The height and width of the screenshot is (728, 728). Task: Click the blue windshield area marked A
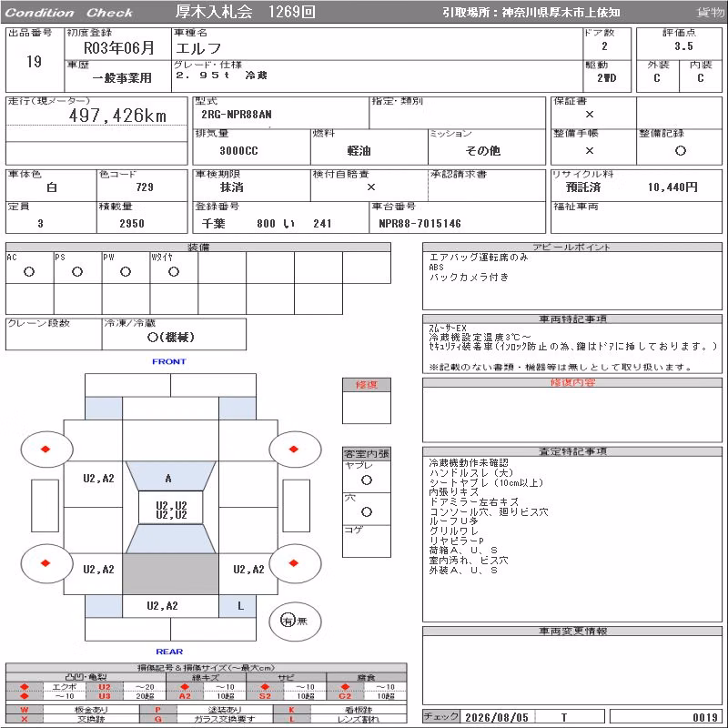170,476
